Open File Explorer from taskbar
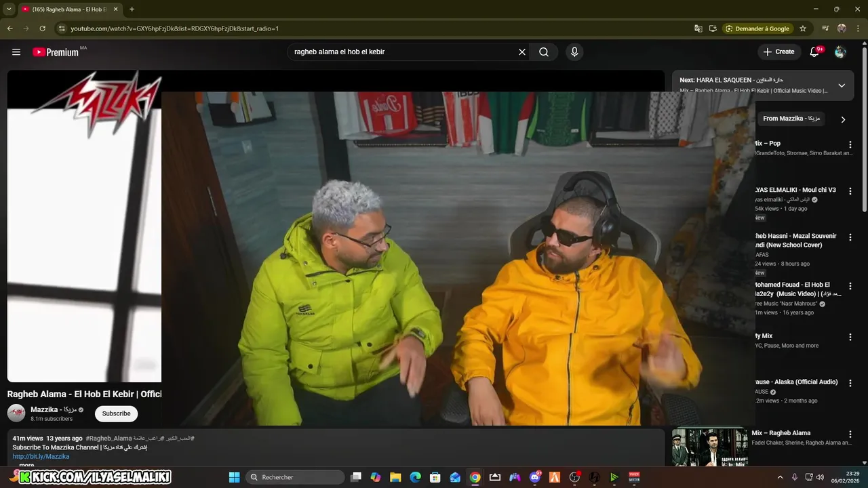868x488 pixels. (395, 477)
